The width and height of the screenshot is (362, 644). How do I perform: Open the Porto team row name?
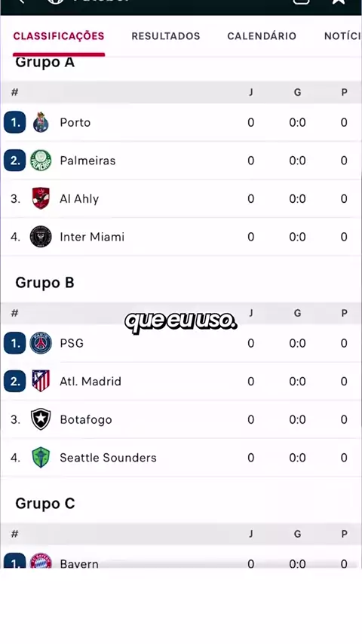coord(75,122)
